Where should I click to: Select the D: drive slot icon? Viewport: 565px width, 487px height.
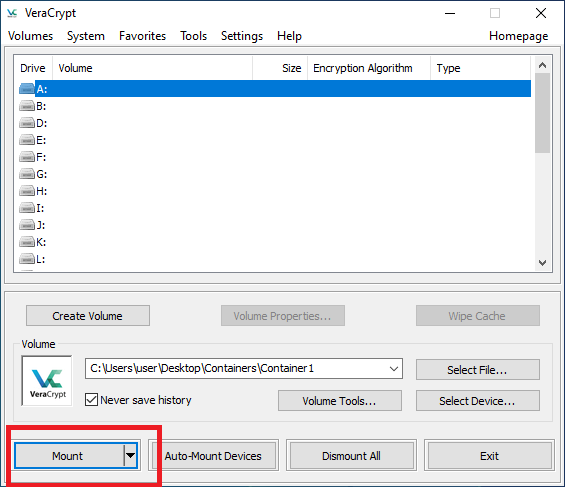click(x=27, y=123)
